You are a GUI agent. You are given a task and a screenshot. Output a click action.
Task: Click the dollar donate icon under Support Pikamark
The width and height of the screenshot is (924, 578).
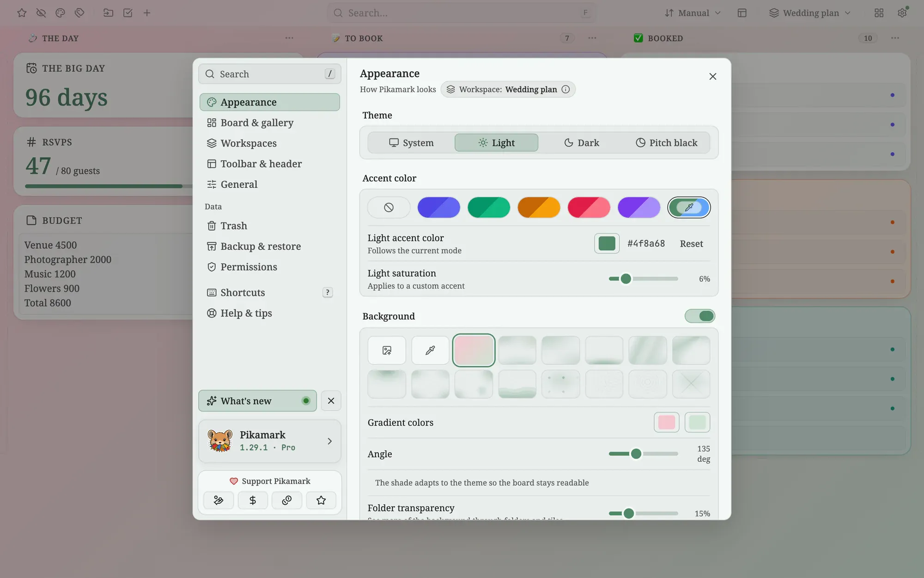(253, 500)
